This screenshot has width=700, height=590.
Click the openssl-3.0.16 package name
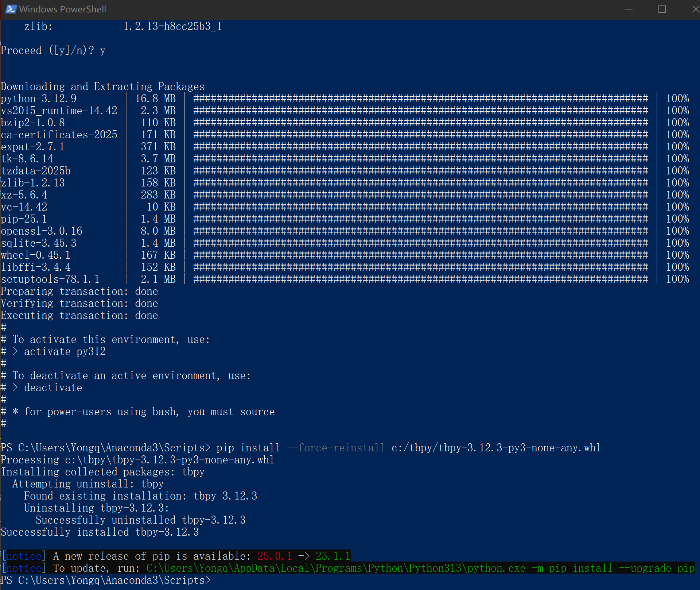[42, 231]
